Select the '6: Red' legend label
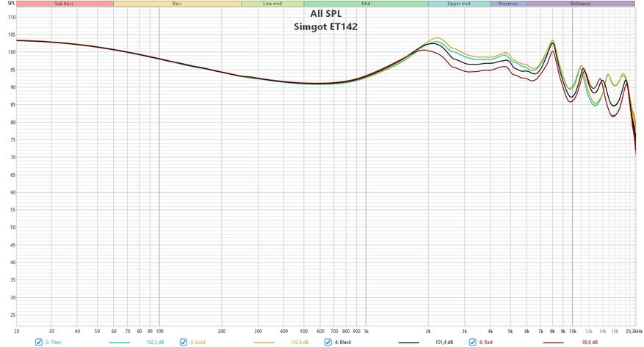The width and height of the screenshot is (644, 347). (x=486, y=342)
